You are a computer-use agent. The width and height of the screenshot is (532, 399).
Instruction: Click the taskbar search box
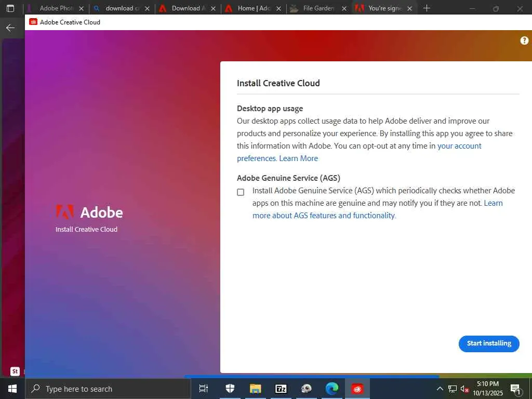pos(108,389)
